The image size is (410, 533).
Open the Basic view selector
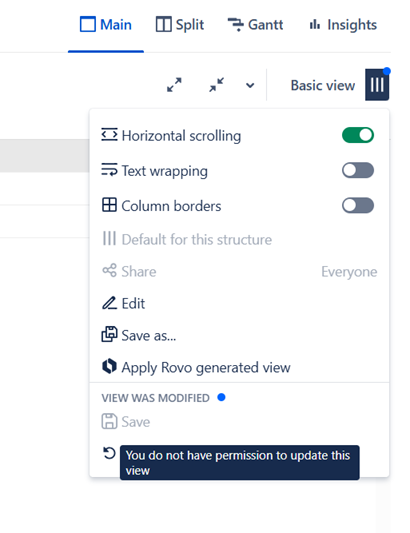tap(323, 85)
